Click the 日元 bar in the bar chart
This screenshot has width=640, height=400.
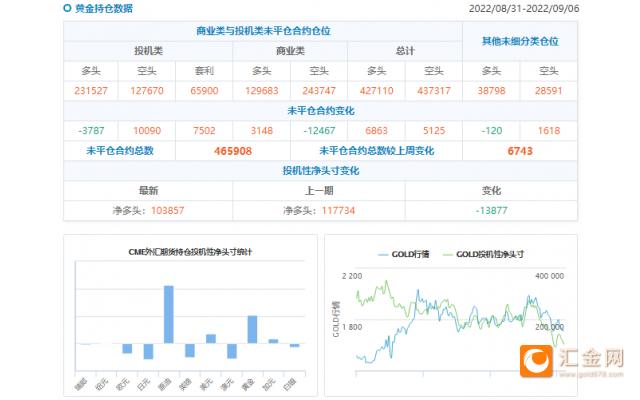click(148, 351)
